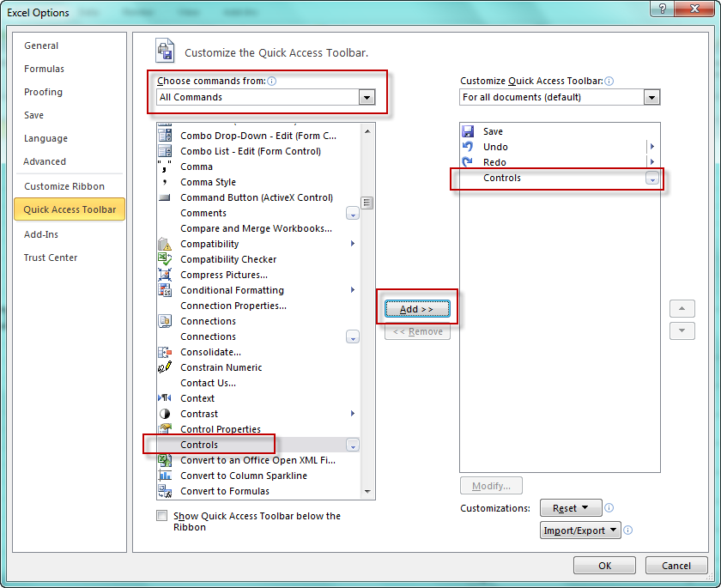
Task: Click the Undo arrow icon
Action: [x=468, y=147]
